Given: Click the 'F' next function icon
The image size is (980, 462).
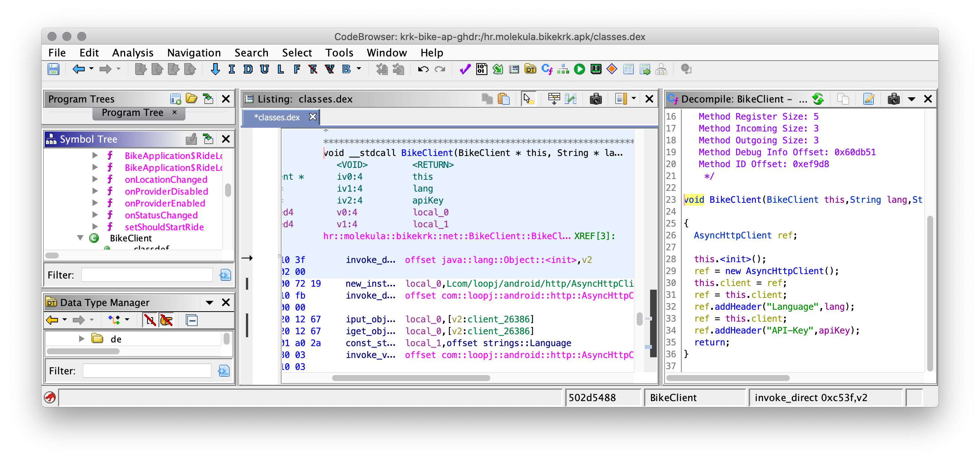Looking at the screenshot, I should coord(297,69).
